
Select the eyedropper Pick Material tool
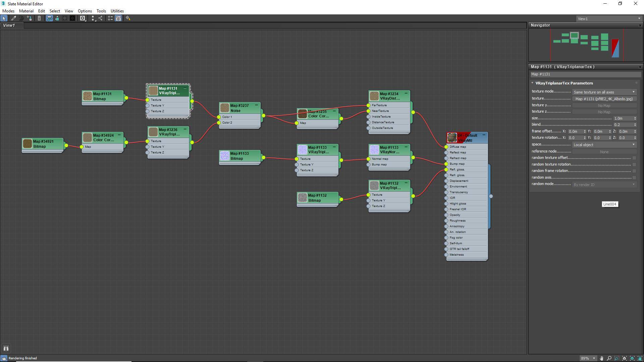pos(14,18)
